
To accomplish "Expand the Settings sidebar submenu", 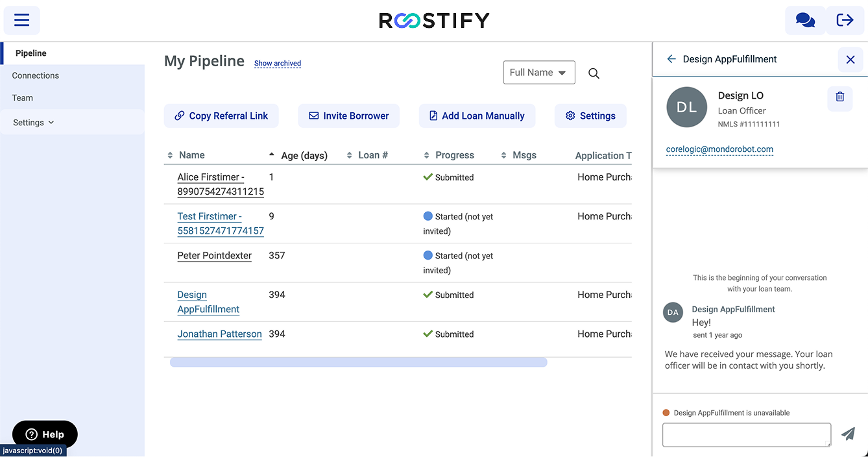I will coord(34,122).
